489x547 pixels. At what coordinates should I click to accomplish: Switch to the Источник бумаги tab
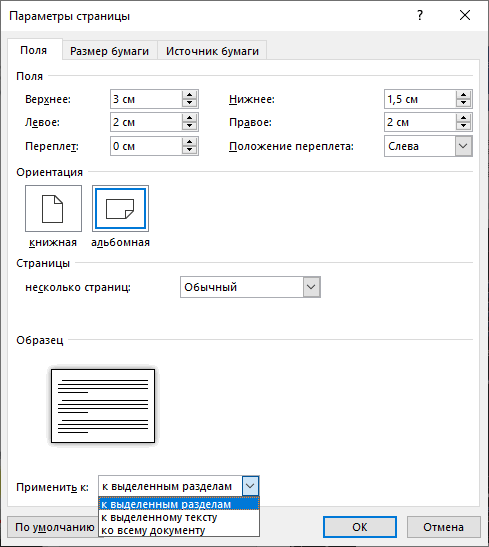pyautogui.click(x=212, y=51)
